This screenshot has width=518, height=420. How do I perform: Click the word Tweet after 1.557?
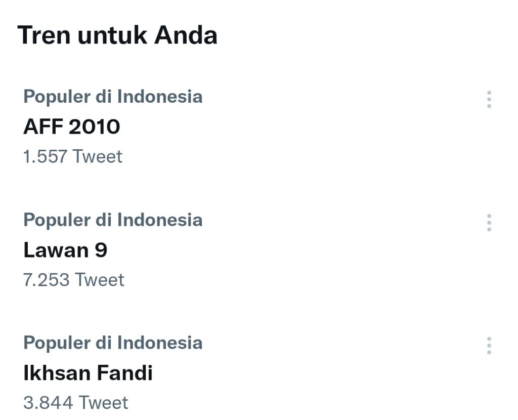pos(98,157)
